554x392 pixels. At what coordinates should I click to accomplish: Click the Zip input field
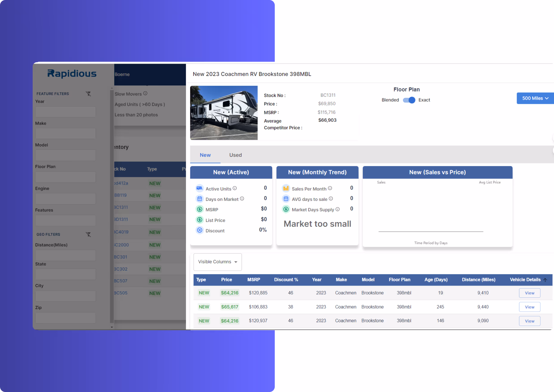pos(65,318)
